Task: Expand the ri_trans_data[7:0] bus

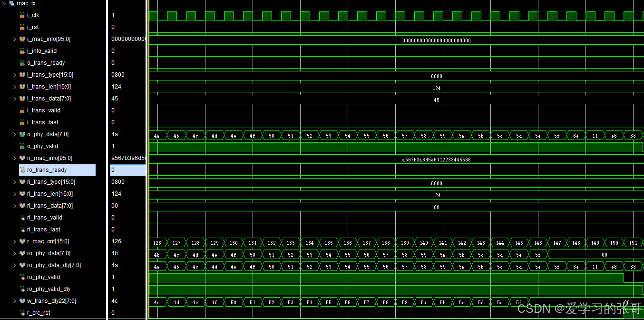Action: click(x=15, y=206)
